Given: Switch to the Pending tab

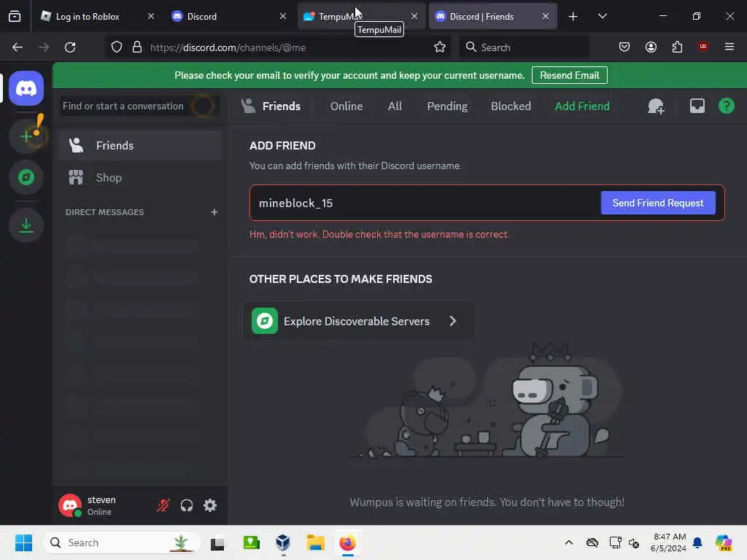Looking at the screenshot, I should coord(447,106).
